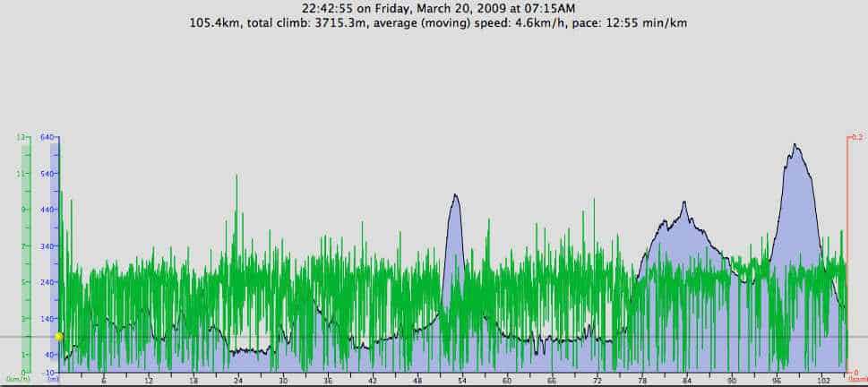Click the blue '640' elevation axis label

pos(47,137)
